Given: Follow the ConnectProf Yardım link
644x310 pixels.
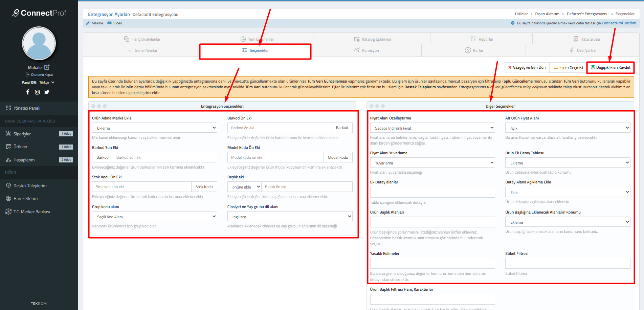Looking at the screenshot, I should [619, 23].
